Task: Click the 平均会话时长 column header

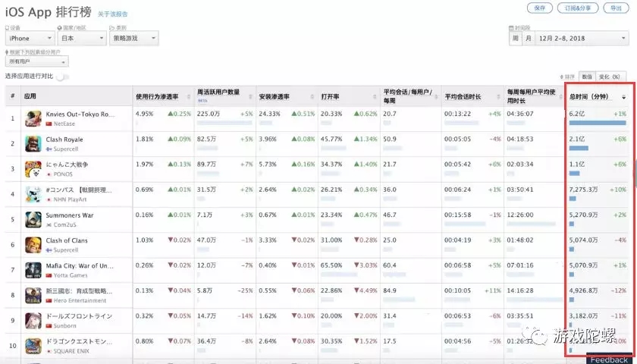Action: click(x=463, y=97)
